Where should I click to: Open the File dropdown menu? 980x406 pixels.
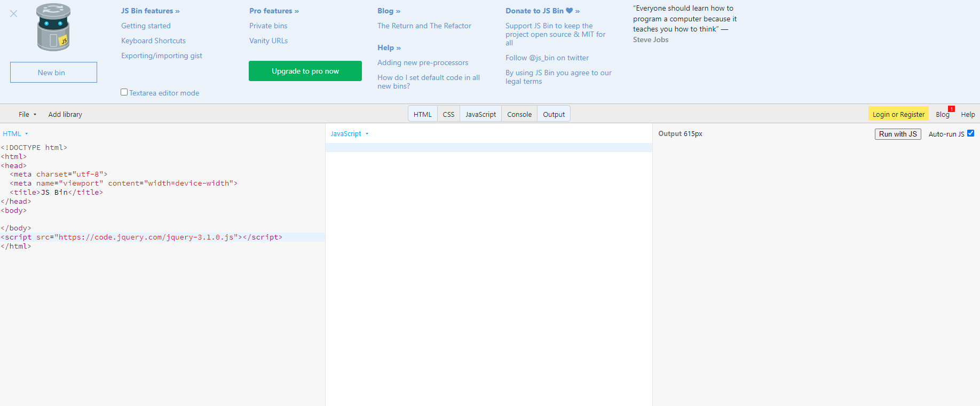coord(27,114)
